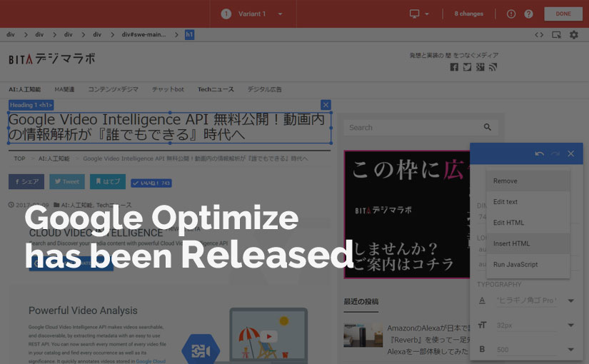Viewport: 589px width, 364px height.
Task: Click the AI:人工知能 breadcrumb link
Action: pyautogui.click(x=54, y=158)
